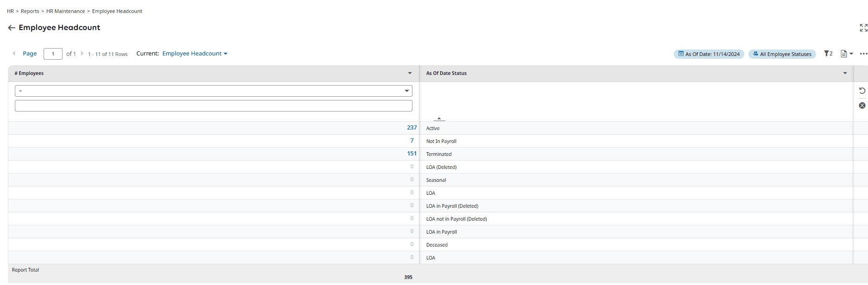Reset filters with the circular undo arrow
Viewport: 868px width, 285px height.
(x=862, y=91)
